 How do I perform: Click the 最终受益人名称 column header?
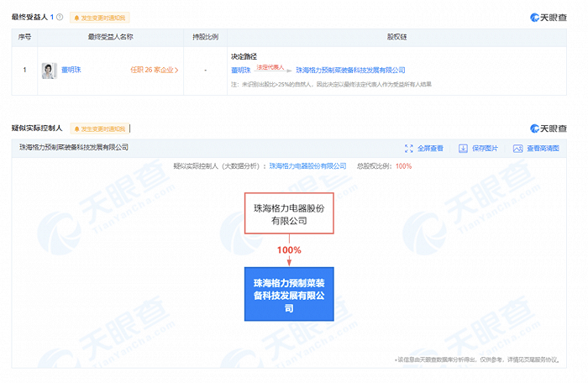pos(111,37)
